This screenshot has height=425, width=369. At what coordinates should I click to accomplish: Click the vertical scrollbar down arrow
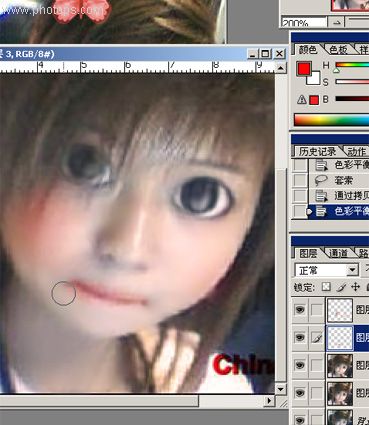[281, 389]
